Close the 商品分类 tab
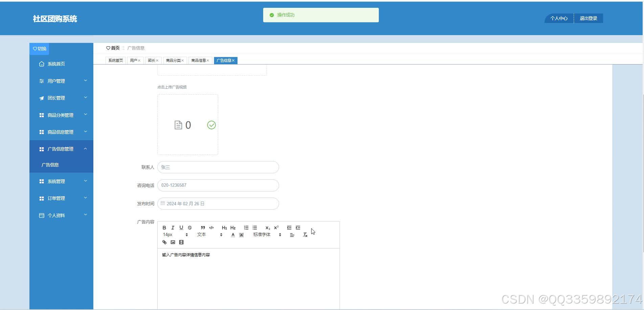 (183, 60)
